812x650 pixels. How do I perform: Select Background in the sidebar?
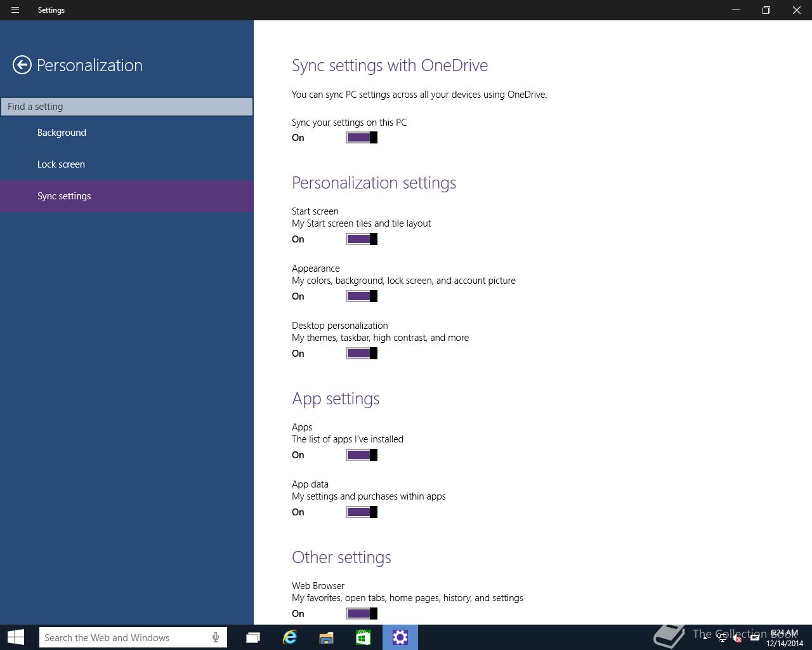(62, 133)
